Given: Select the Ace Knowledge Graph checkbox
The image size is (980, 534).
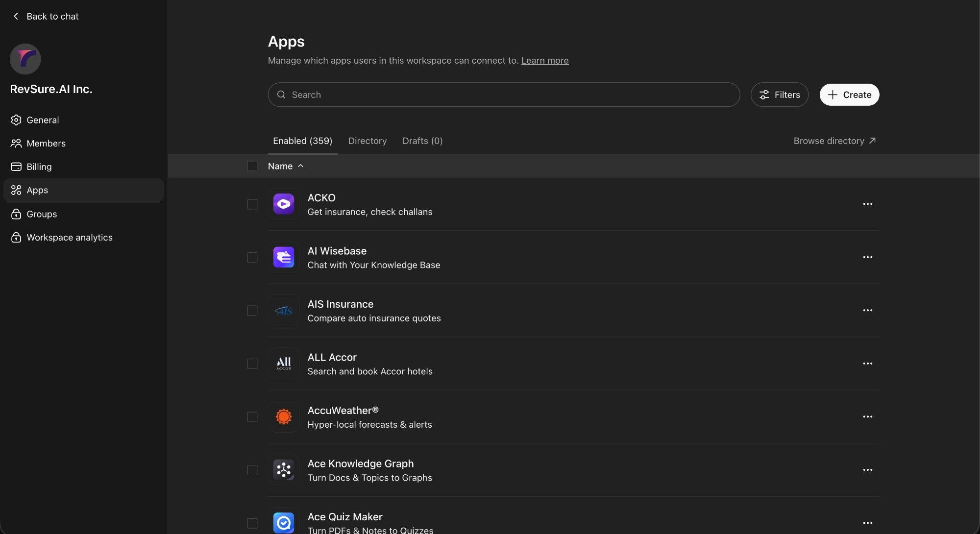Looking at the screenshot, I should click(252, 470).
